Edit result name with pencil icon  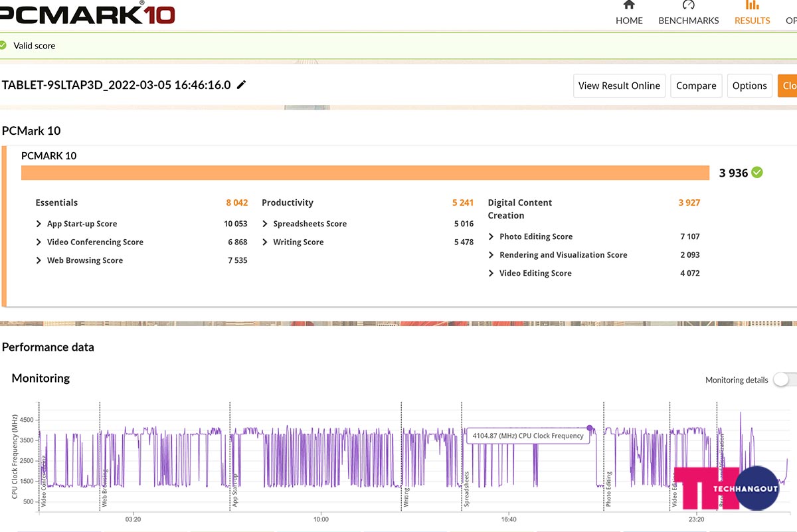tap(241, 84)
